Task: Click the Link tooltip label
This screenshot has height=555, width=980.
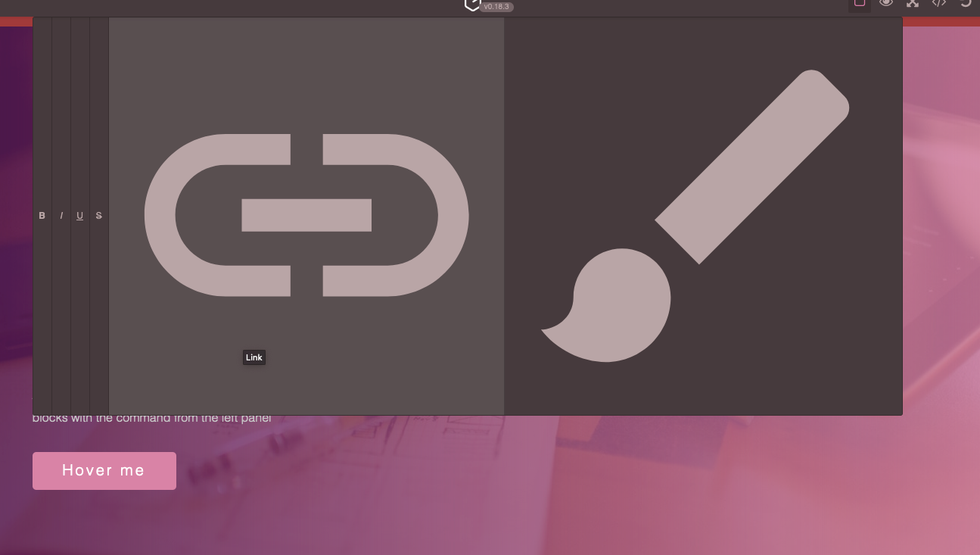Action: pos(254,357)
